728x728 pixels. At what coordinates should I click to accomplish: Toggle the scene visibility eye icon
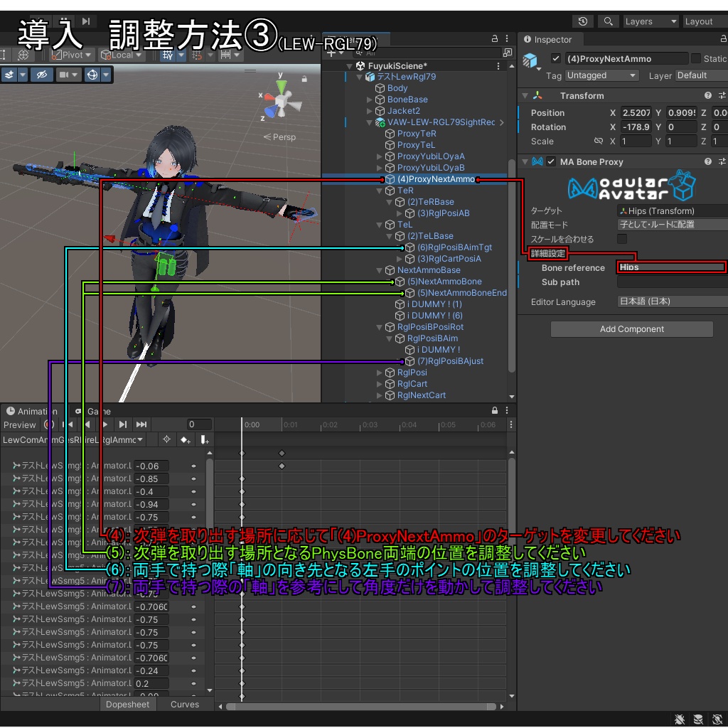click(42, 74)
